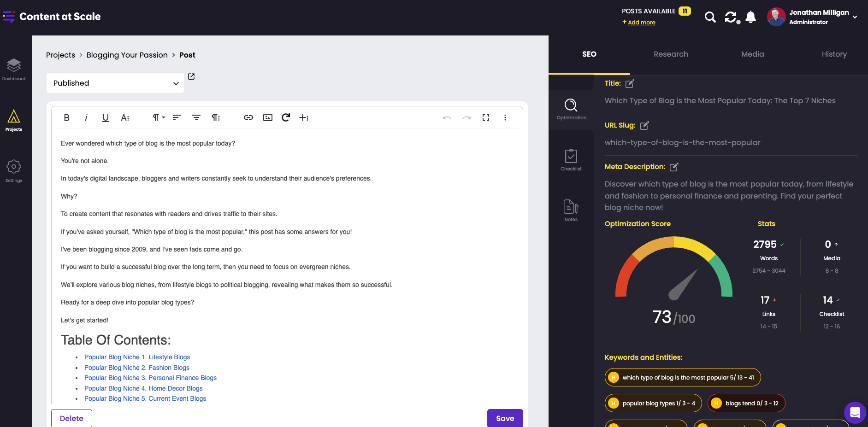
Task: Toggle italic formatting
Action: coord(86,117)
